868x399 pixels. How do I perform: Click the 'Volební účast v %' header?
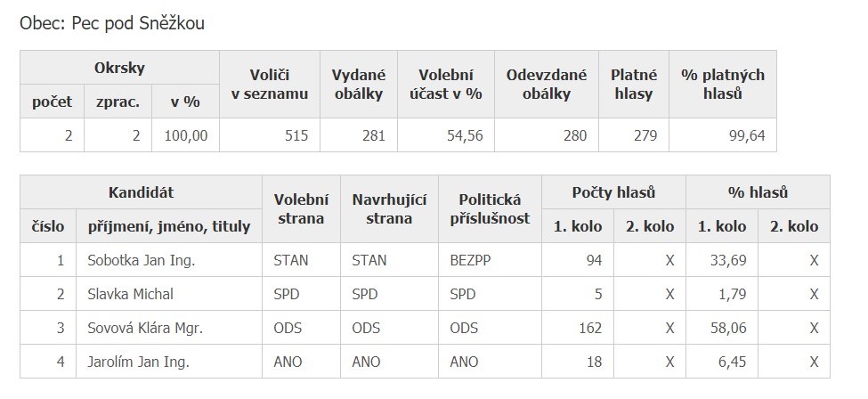[445, 85]
